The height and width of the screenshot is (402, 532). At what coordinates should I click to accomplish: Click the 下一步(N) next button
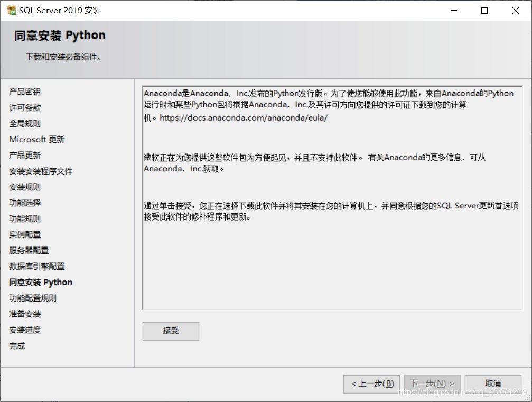(x=432, y=384)
